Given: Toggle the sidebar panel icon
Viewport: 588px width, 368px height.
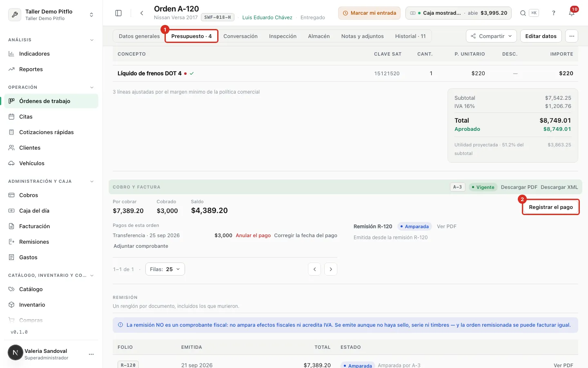Looking at the screenshot, I should tap(118, 13).
